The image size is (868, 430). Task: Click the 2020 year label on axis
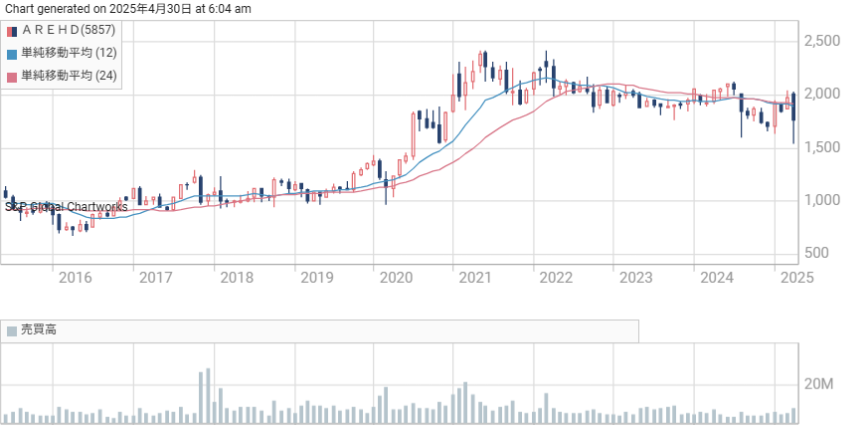(x=397, y=278)
